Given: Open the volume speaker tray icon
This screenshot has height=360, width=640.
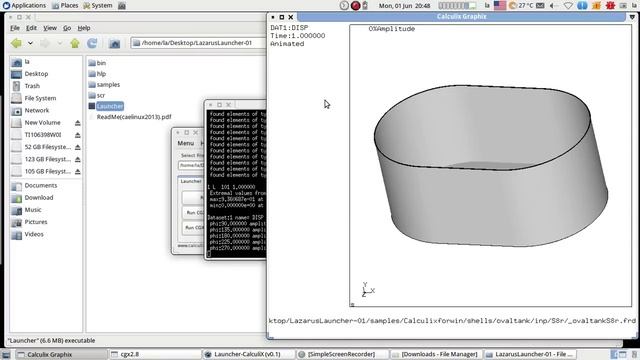Looking at the screenshot, I should (553, 6).
